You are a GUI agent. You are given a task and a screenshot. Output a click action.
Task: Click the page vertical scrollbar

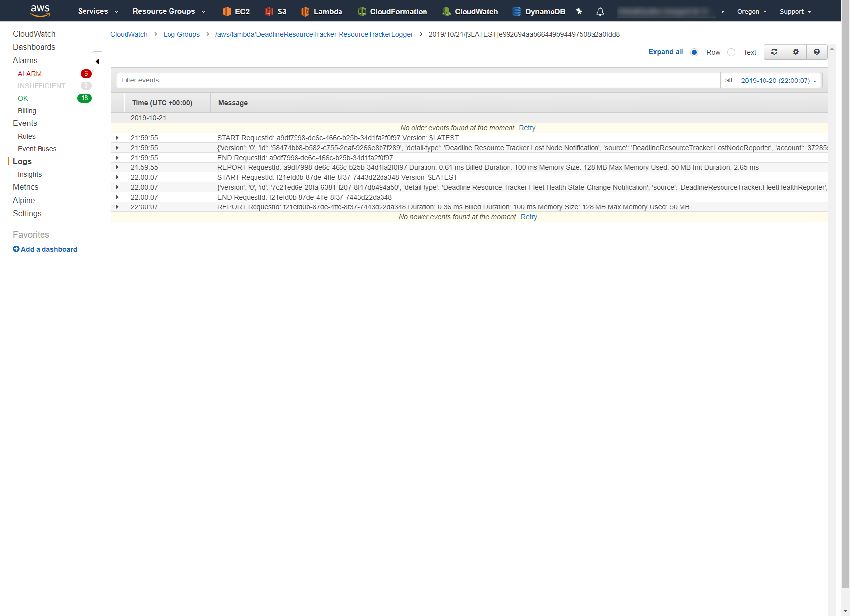pos(846,296)
